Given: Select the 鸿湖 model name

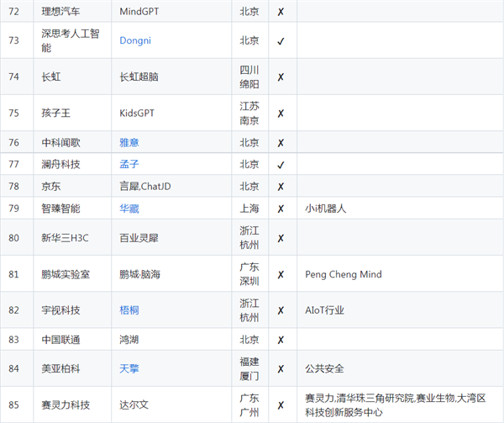Looking at the screenshot, I should click(x=129, y=340).
